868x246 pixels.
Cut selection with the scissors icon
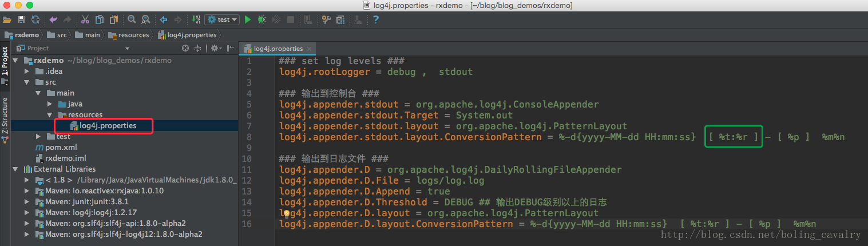point(85,19)
